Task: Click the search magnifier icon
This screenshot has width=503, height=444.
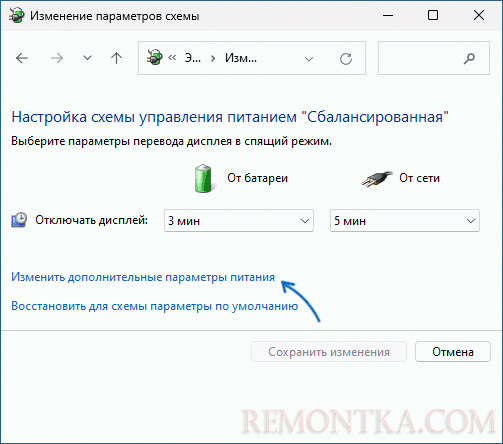Action: click(469, 58)
